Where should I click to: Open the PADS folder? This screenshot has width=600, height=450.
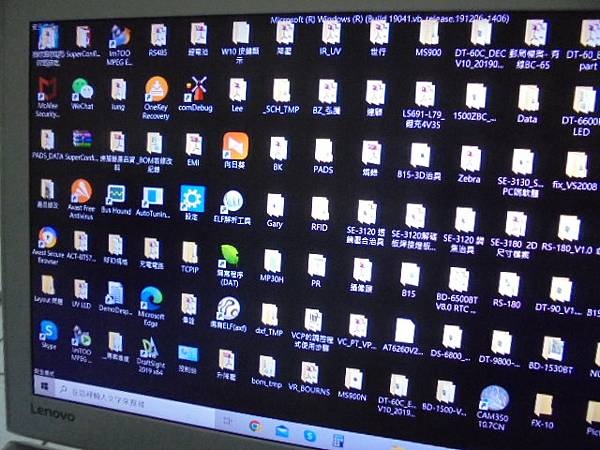click(x=323, y=156)
